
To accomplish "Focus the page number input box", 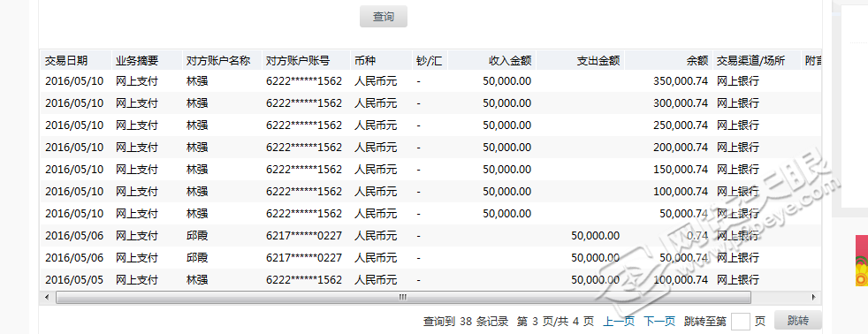I will click(x=741, y=322).
